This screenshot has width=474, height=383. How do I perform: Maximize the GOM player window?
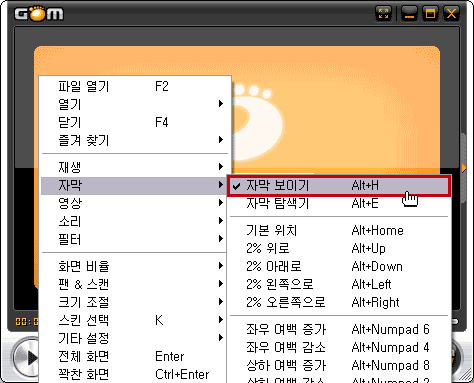tap(430, 14)
